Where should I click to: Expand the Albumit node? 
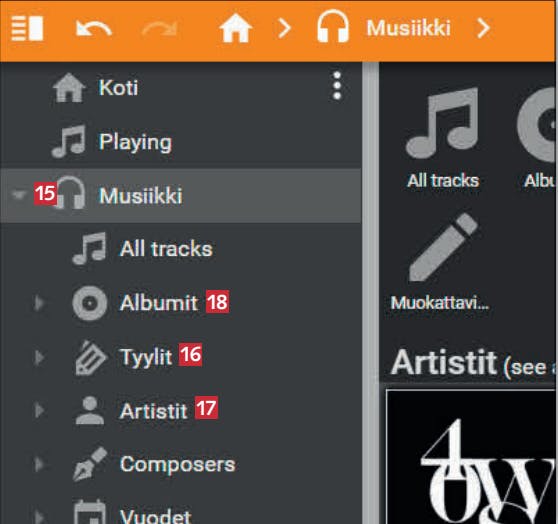[39, 303]
